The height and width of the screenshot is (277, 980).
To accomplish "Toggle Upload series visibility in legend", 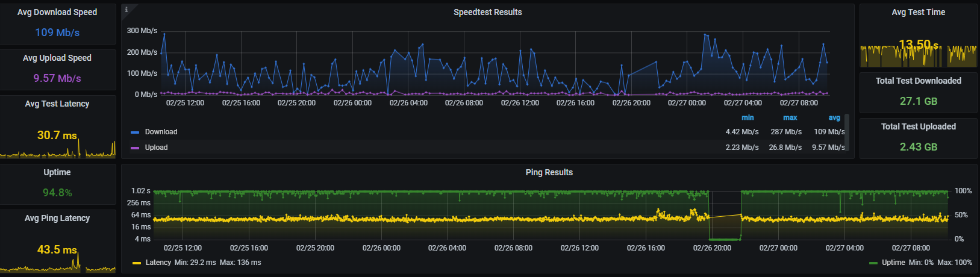I will click(156, 148).
